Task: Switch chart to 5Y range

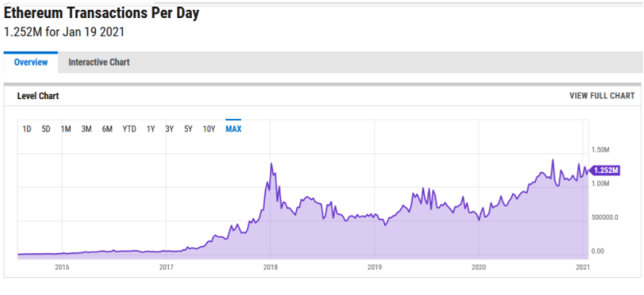Action: point(188,129)
